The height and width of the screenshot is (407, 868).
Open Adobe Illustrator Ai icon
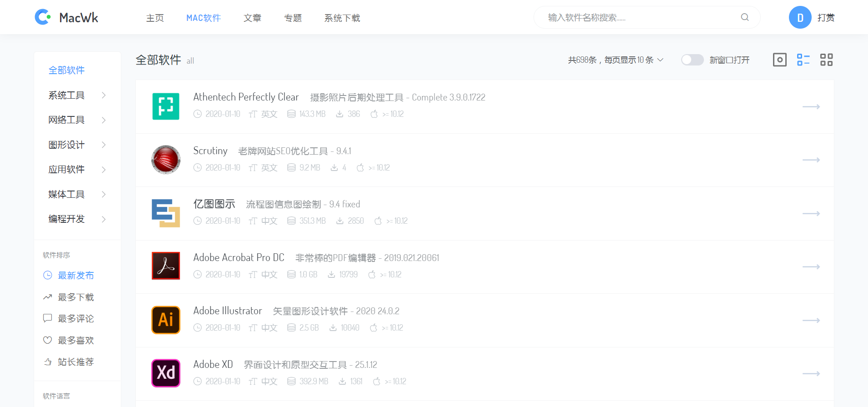point(166,320)
